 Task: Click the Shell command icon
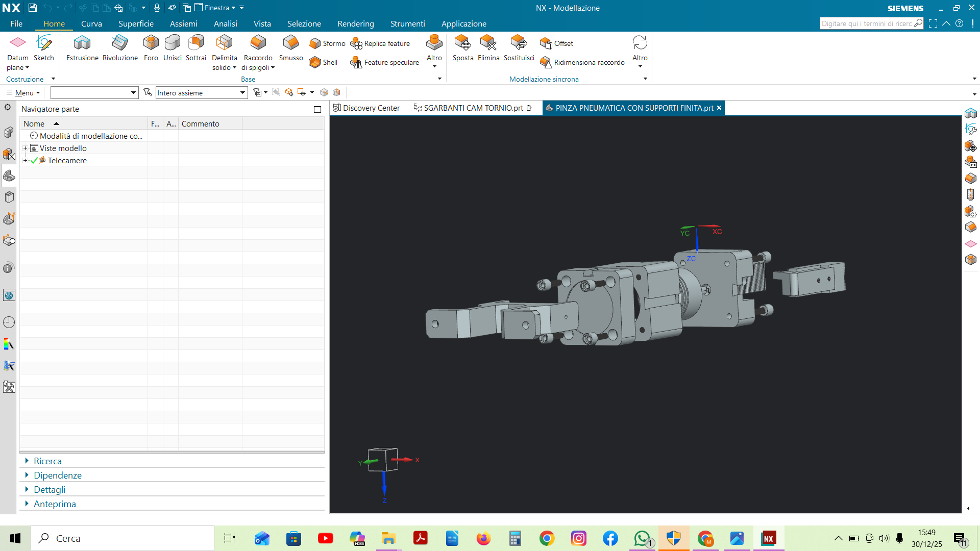315,62
